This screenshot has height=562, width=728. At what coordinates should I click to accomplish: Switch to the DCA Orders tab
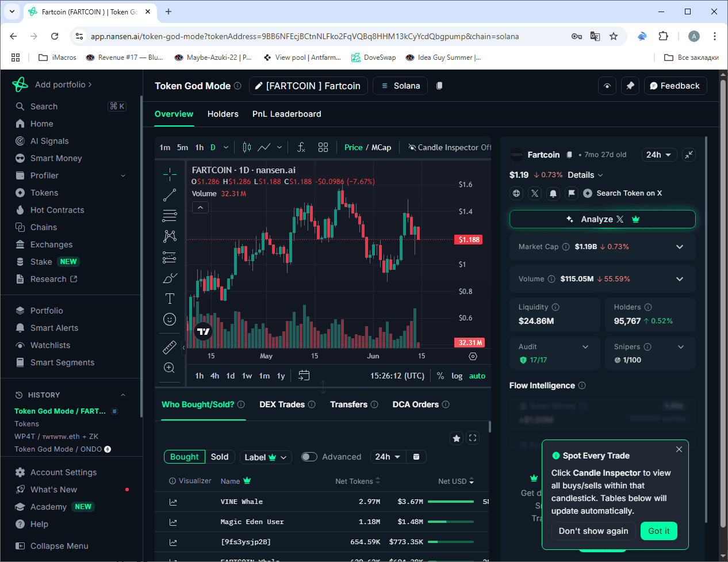(x=416, y=404)
